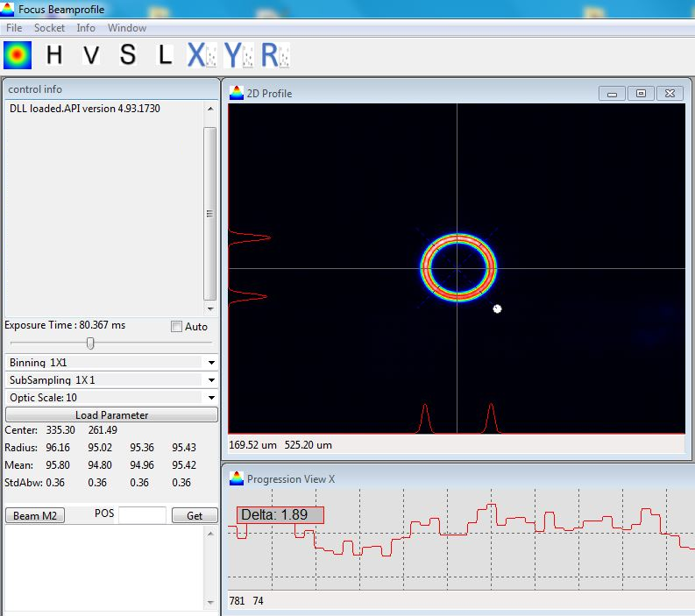
Task: Open the File menu
Action: 14,28
